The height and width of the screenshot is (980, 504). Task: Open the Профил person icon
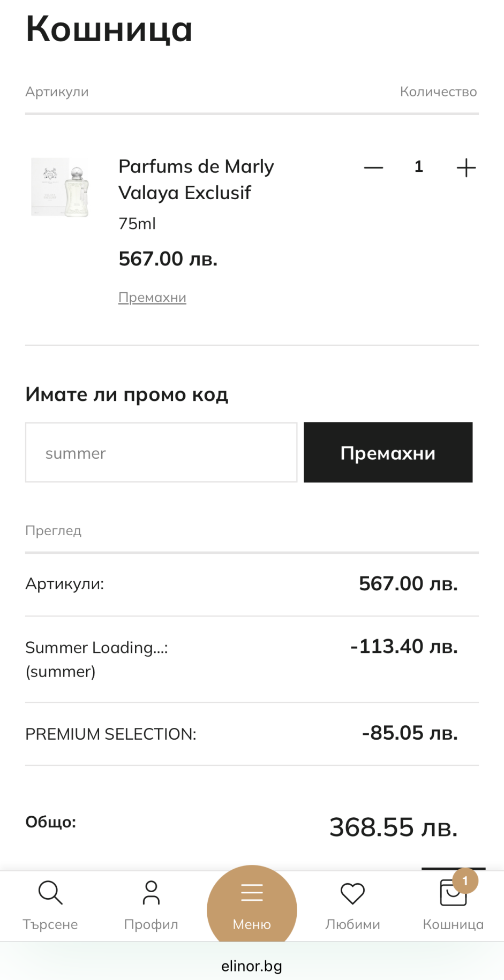151,892
